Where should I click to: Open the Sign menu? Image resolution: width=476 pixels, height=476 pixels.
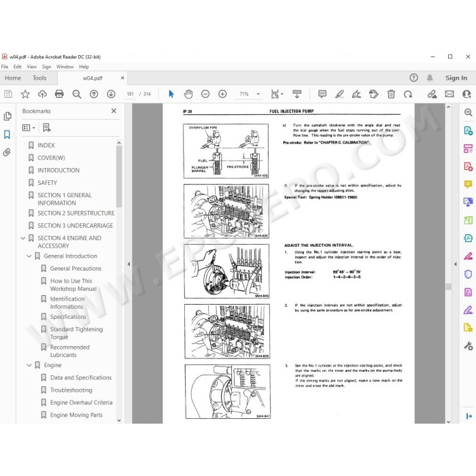point(46,67)
